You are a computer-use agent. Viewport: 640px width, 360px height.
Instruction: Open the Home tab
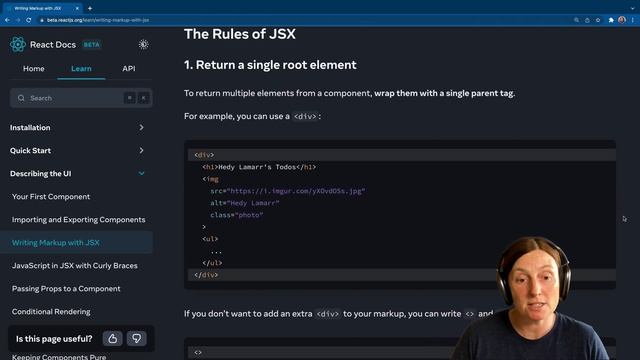pos(33,69)
